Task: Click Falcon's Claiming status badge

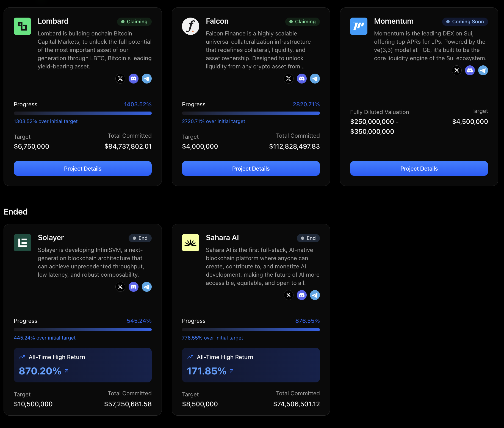Action: point(303,22)
